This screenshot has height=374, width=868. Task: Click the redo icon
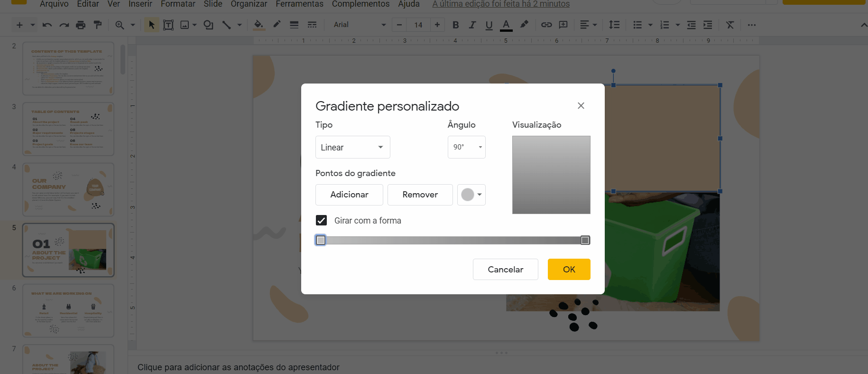pos(64,25)
